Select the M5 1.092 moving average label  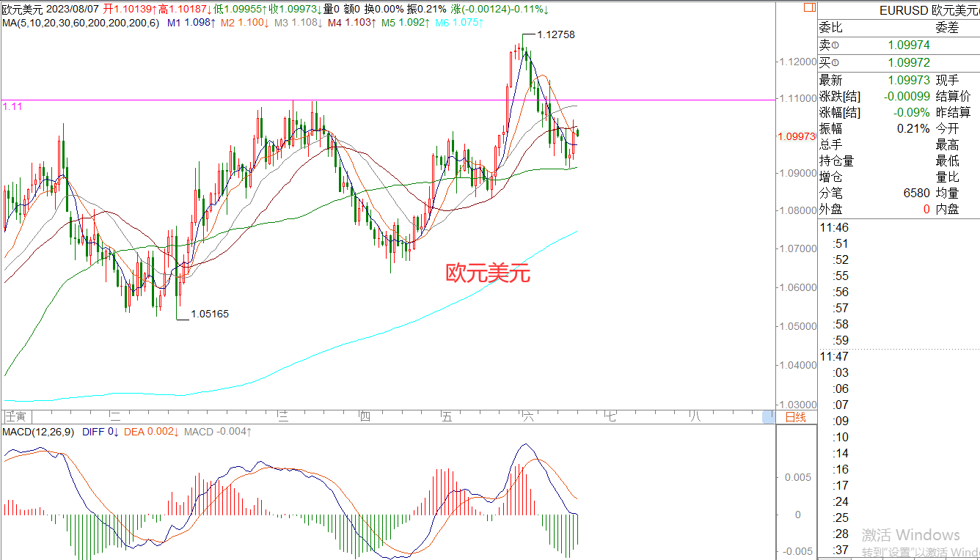tap(406, 23)
